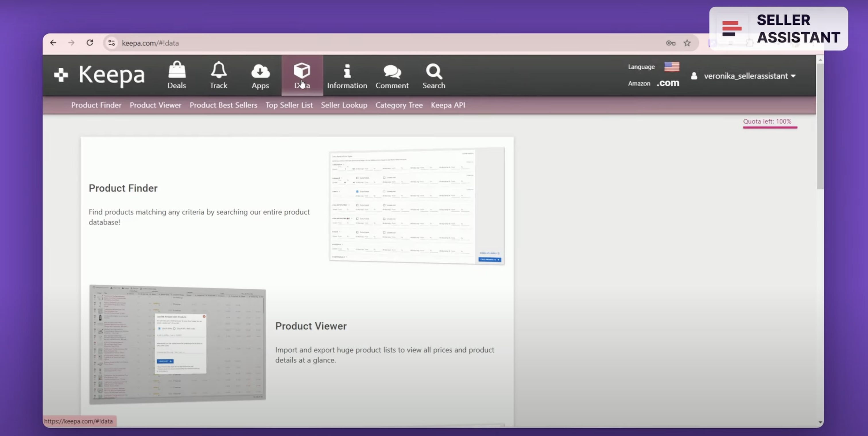The width and height of the screenshot is (868, 436).
Task: Open the Category Tree page
Action: click(x=399, y=105)
